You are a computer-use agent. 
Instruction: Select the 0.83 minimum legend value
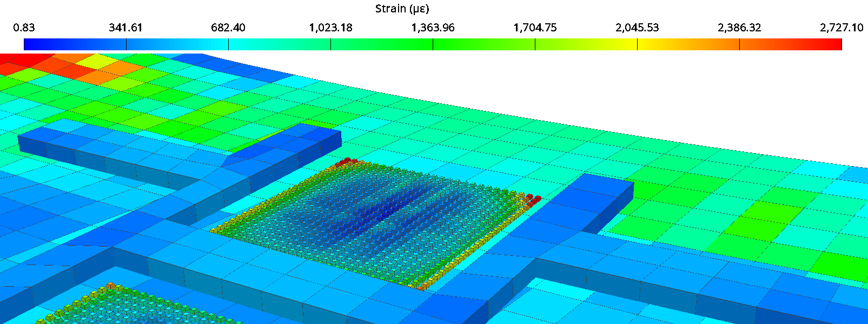coord(24,28)
